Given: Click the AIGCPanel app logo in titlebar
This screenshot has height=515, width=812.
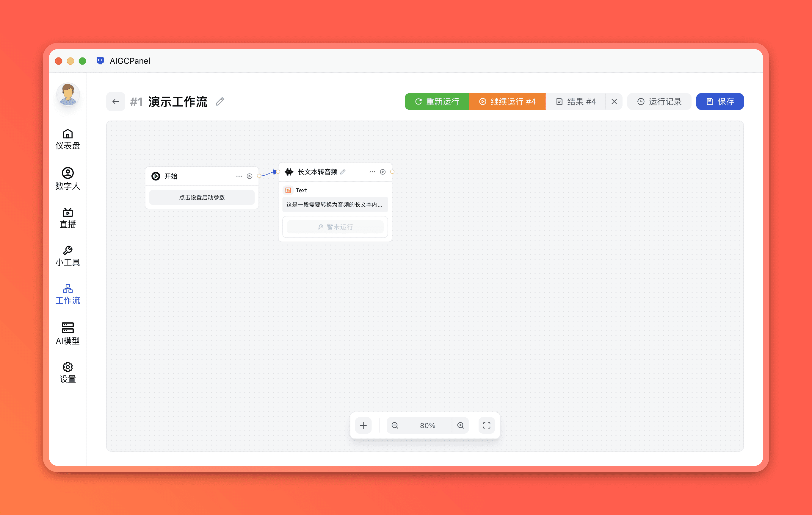Looking at the screenshot, I should click(100, 61).
